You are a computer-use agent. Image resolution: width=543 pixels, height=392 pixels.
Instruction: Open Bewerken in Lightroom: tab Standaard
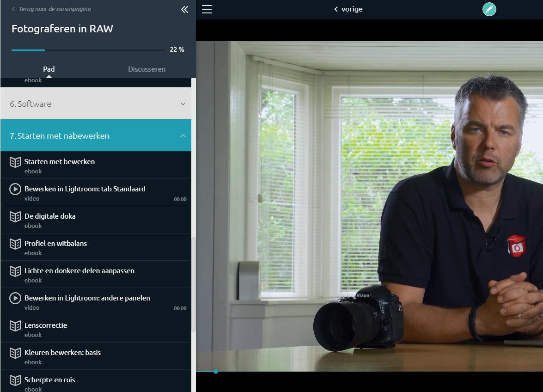96,193
